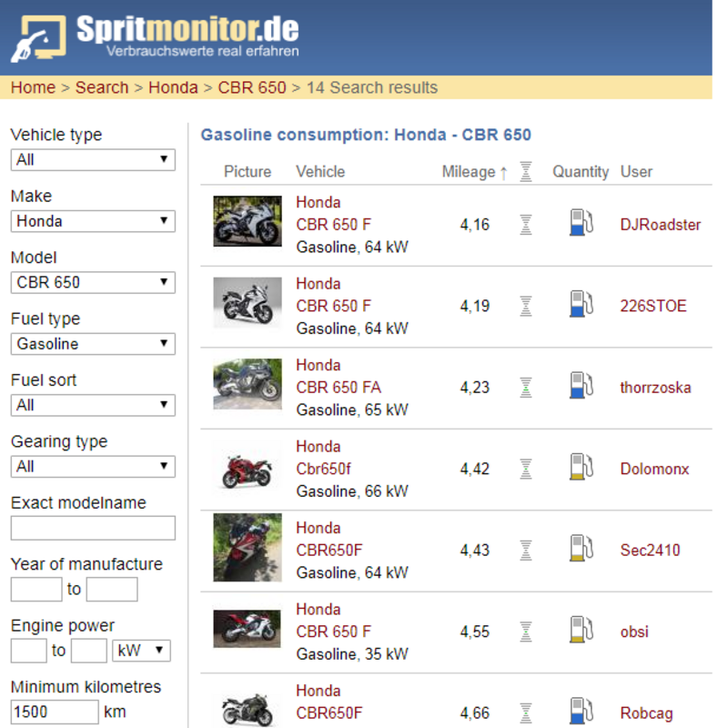
Task: Click the Engine power minimum field
Action: click(29, 651)
